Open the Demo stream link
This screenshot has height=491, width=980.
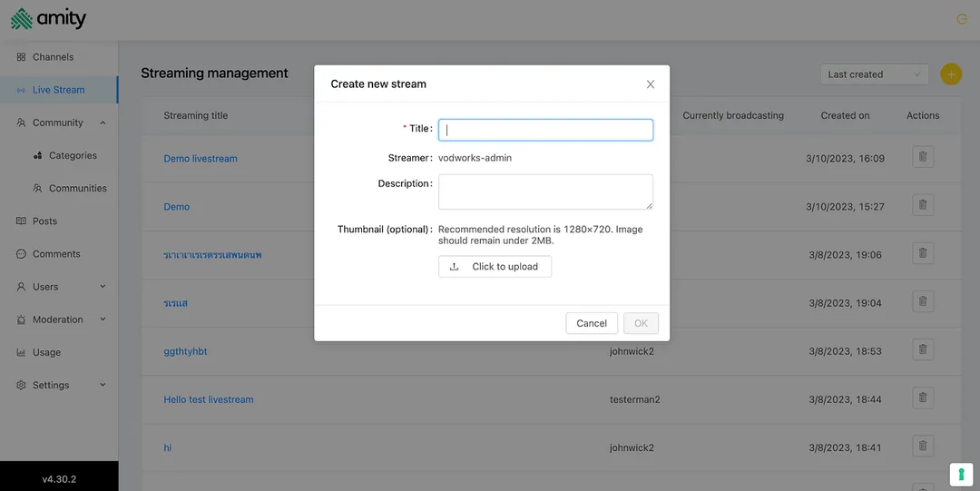click(176, 207)
